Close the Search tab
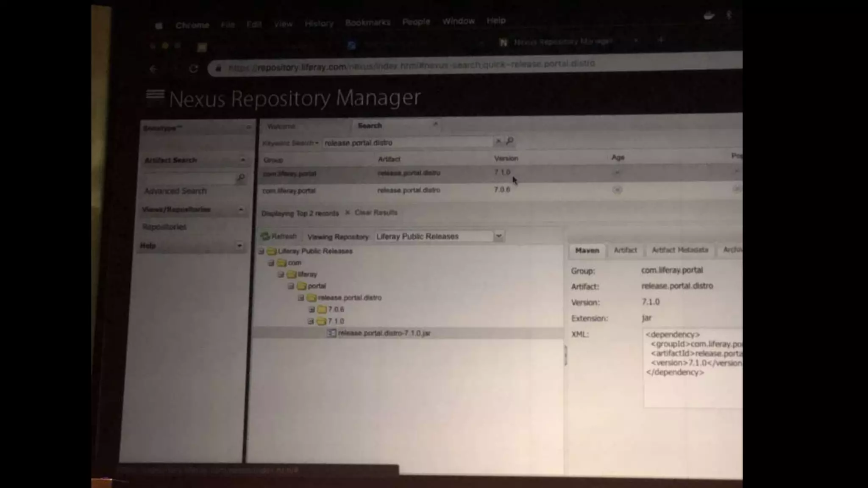Image resolution: width=868 pixels, height=488 pixels. pos(435,124)
